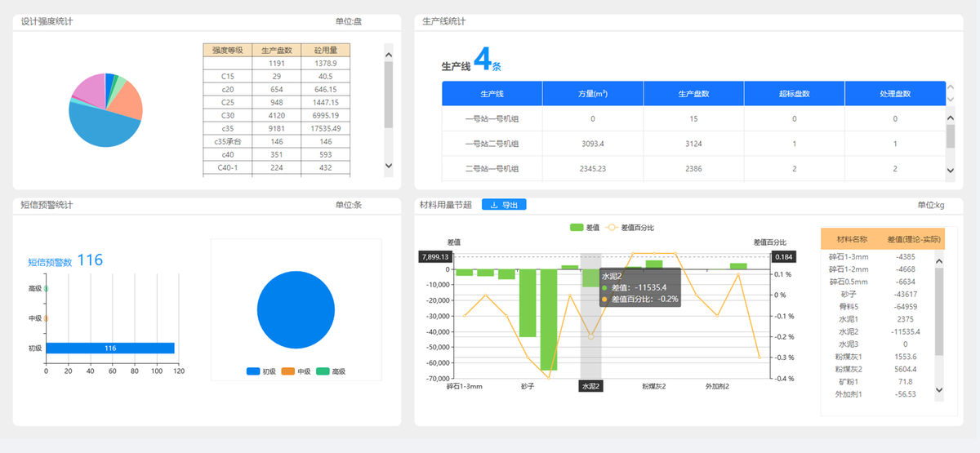Toggle 中级 legend in alert pie

tap(297, 371)
